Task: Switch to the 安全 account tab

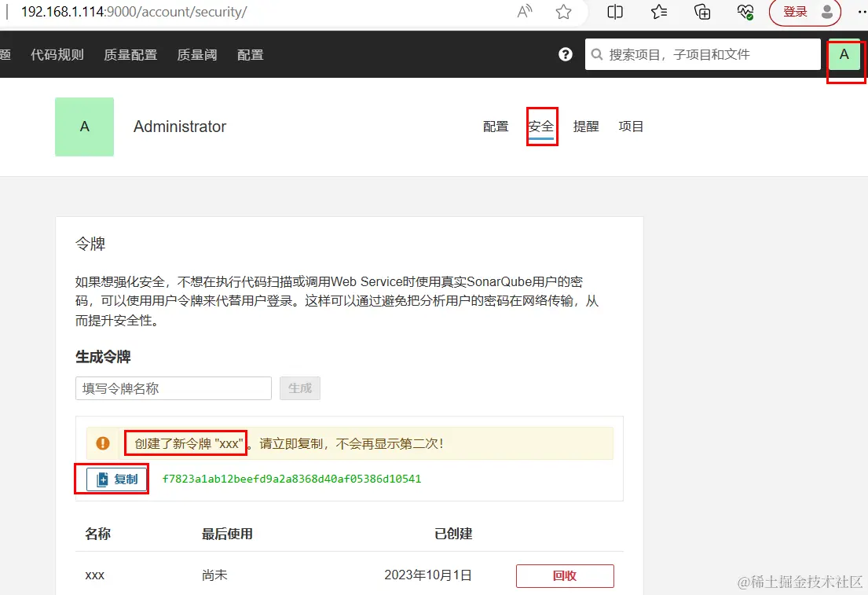Action: coord(541,127)
